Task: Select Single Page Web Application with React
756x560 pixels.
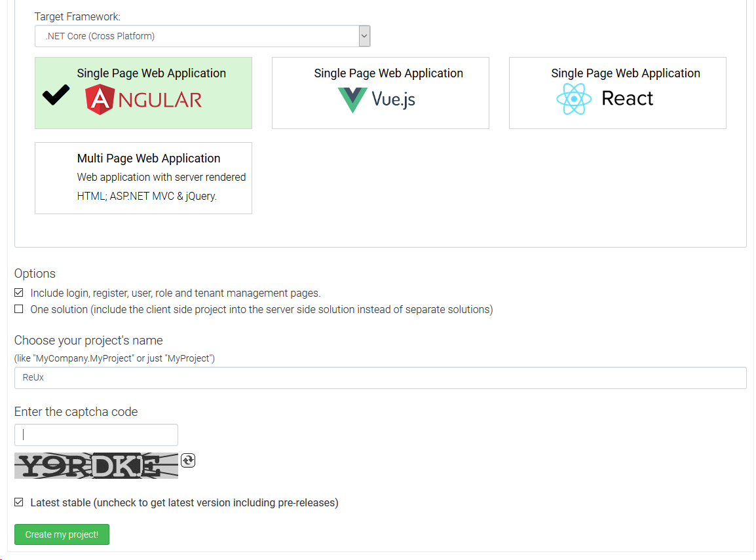Action: coord(617,92)
